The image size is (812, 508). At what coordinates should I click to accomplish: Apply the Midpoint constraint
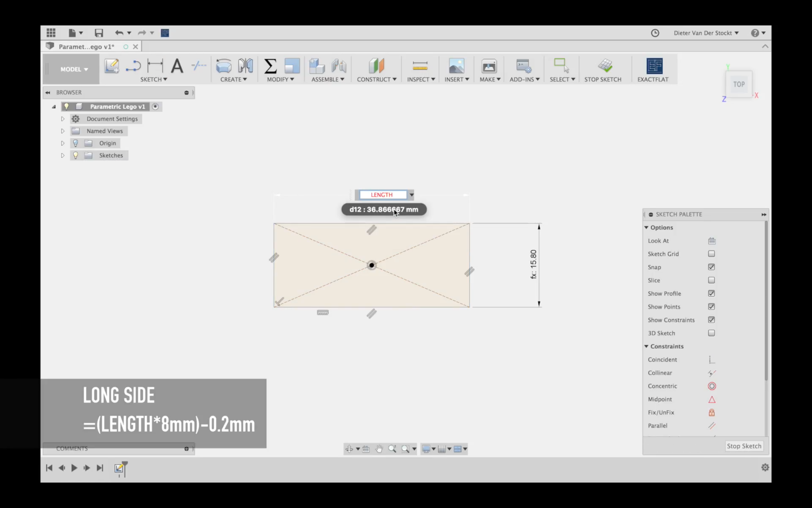coord(712,399)
